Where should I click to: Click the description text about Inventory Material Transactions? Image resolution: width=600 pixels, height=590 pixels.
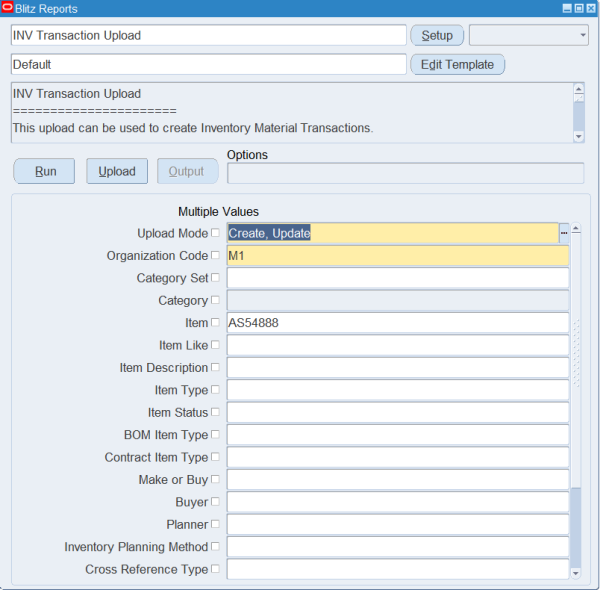(193, 128)
